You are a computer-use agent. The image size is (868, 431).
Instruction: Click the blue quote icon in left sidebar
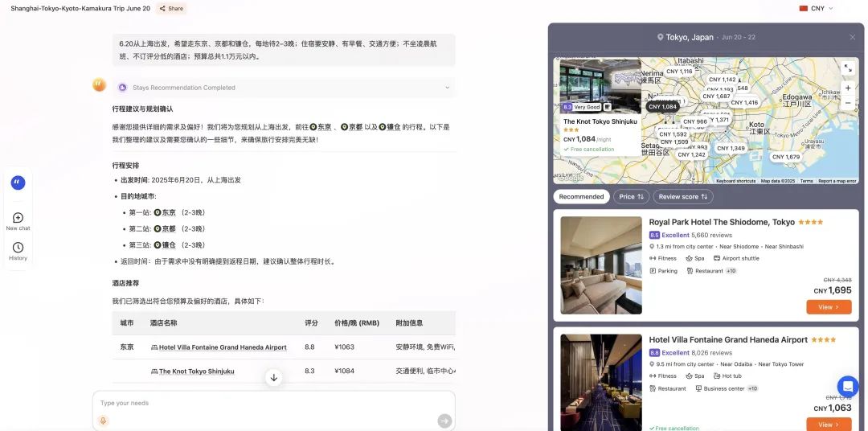(18, 183)
